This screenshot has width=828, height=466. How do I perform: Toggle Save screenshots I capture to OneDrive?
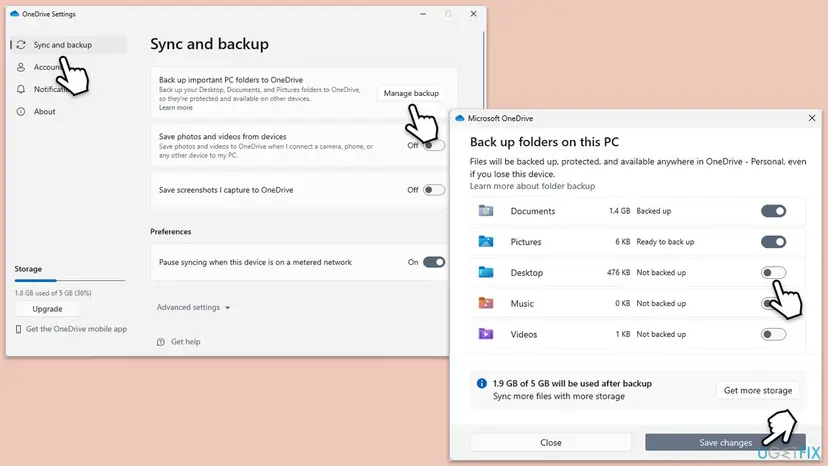pos(434,190)
